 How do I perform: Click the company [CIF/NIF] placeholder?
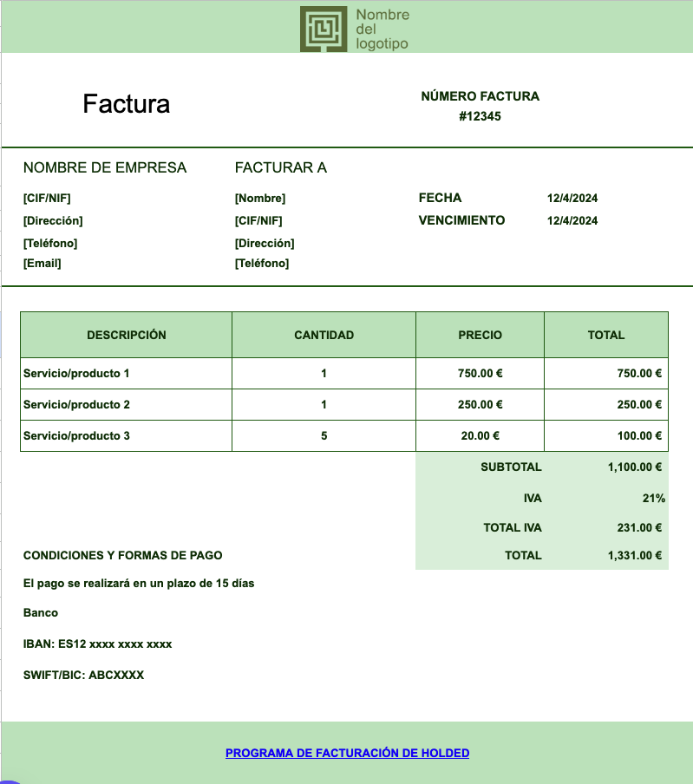click(47, 198)
